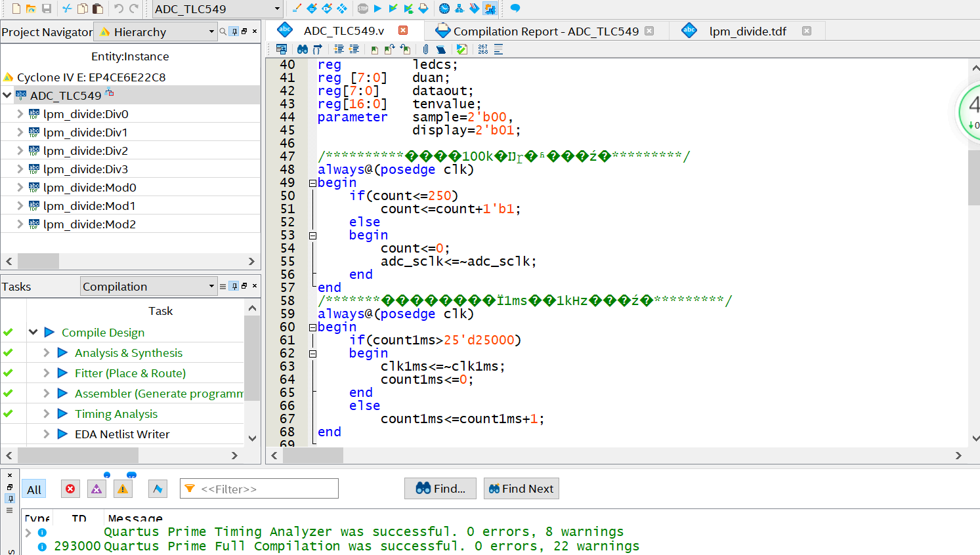Image resolution: width=980 pixels, height=555 pixels.
Task: Toggle critical warning messages filter
Action: [96, 489]
